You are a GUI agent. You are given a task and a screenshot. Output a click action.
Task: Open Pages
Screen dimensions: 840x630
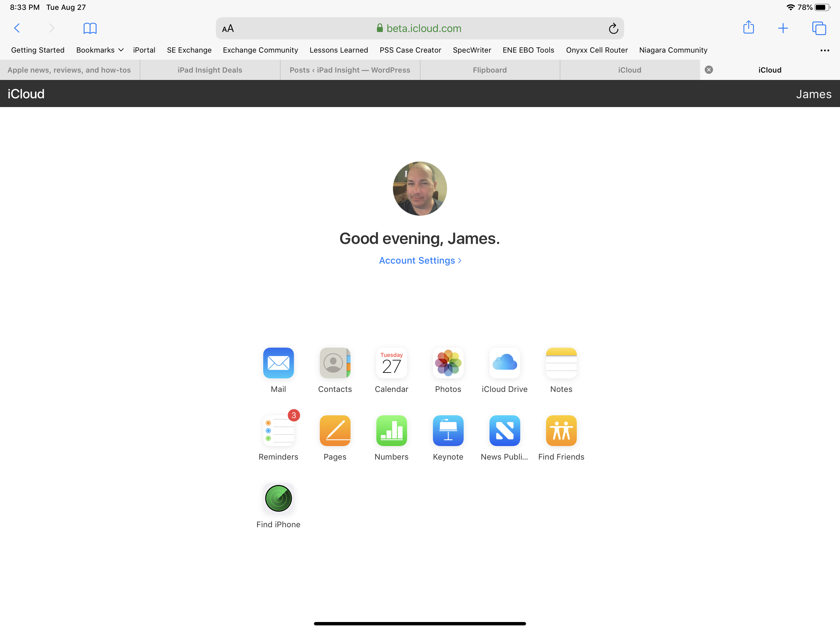(335, 431)
